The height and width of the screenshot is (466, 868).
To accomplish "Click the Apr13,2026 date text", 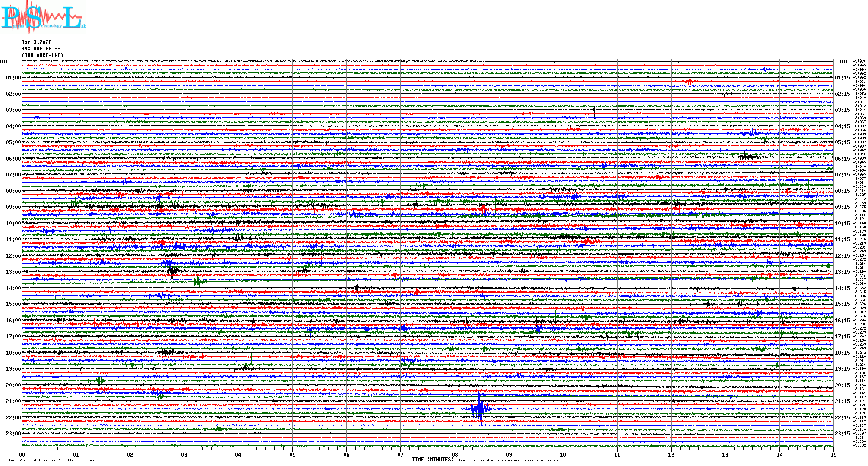I will (36, 42).
